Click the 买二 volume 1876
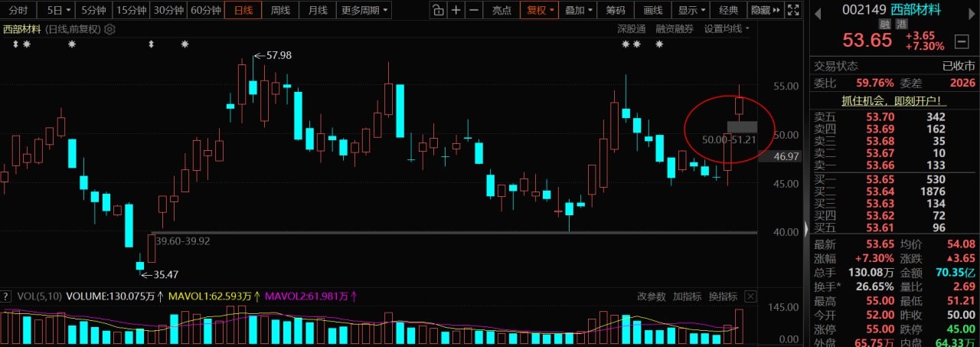The image size is (980, 347). coord(933,191)
